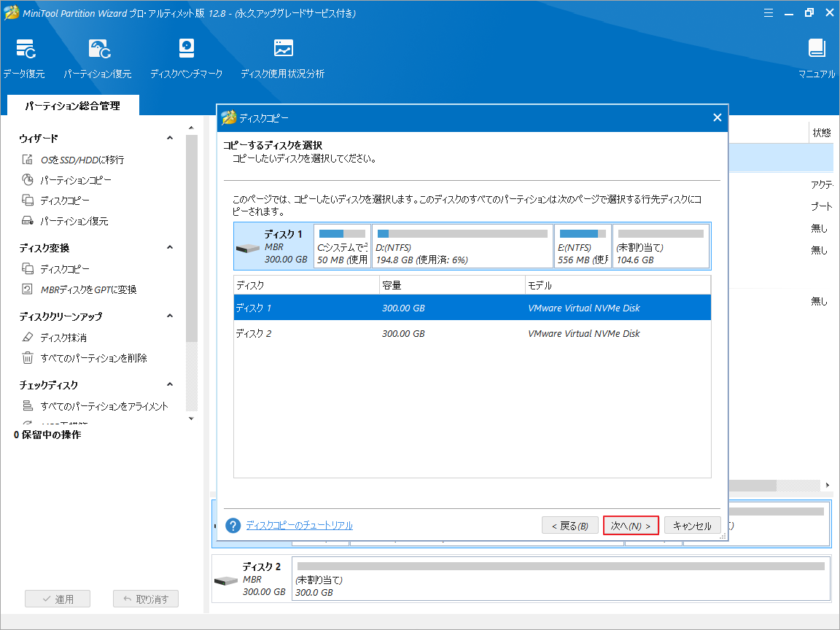Select D:(NTFS) 194.8 GB partition block
The image size is (840, 630).
[463, 246]
